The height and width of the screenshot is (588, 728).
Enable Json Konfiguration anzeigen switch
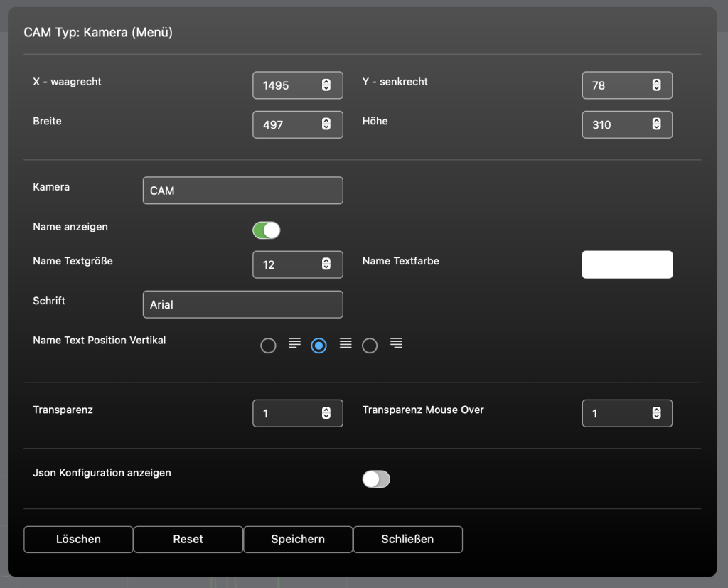coord(376,479)
